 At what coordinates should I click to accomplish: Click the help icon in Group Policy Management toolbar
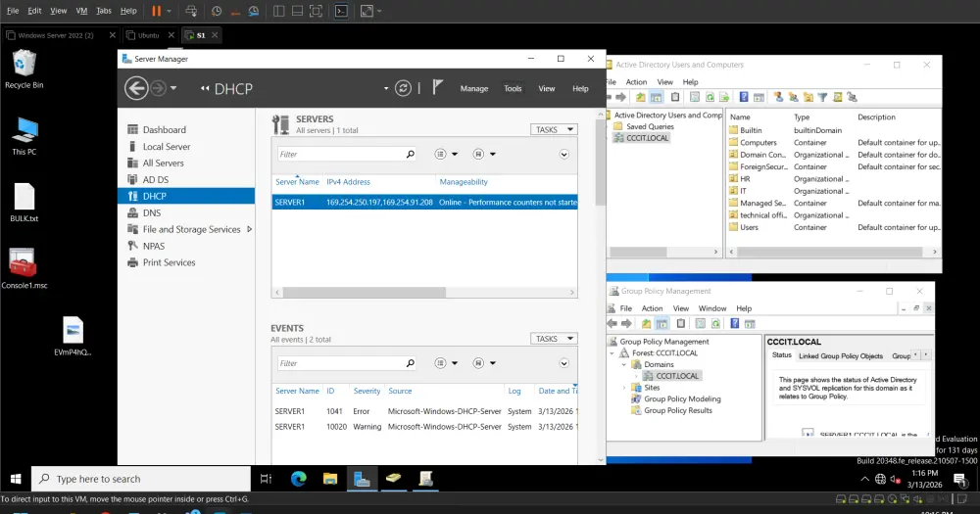click(735, 323)
